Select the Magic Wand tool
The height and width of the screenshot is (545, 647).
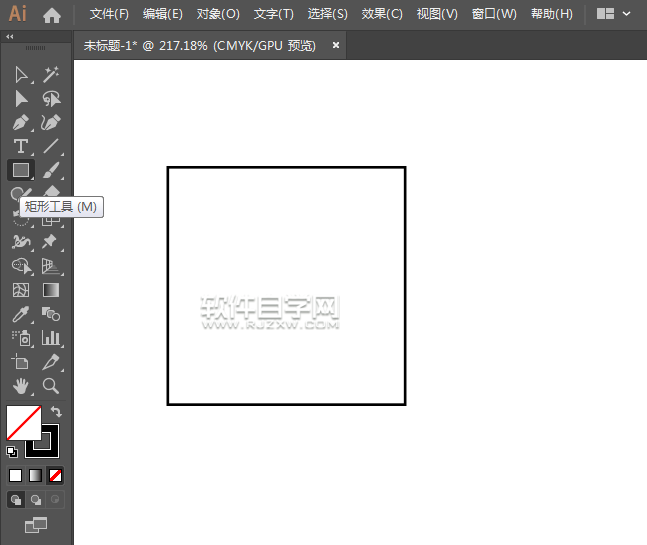pos(51,75)
